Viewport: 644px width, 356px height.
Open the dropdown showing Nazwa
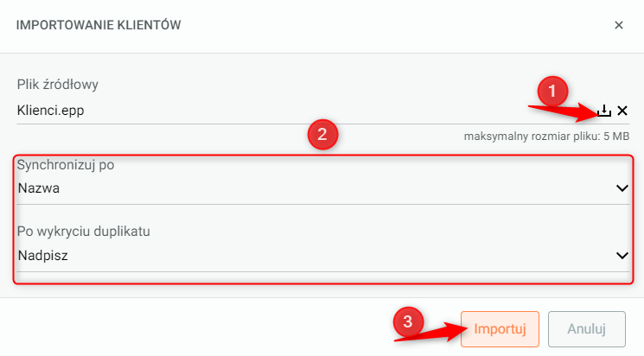point(311,188)
